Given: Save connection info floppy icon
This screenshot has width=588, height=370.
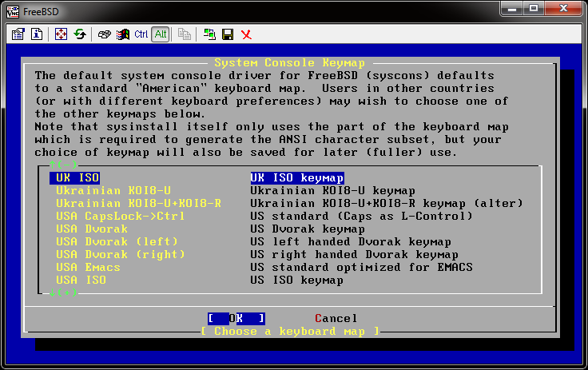Looking at the screenshot, I should pyautogui.click(x=228, y=34).
